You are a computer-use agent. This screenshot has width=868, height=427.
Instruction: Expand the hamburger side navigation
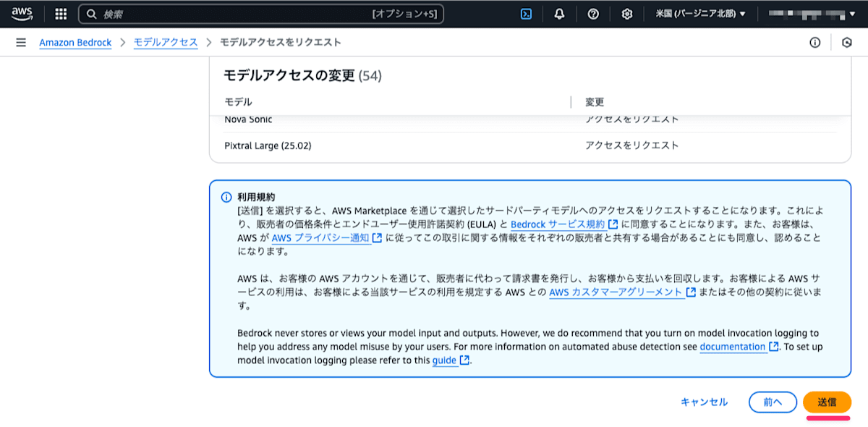point(21,43)
